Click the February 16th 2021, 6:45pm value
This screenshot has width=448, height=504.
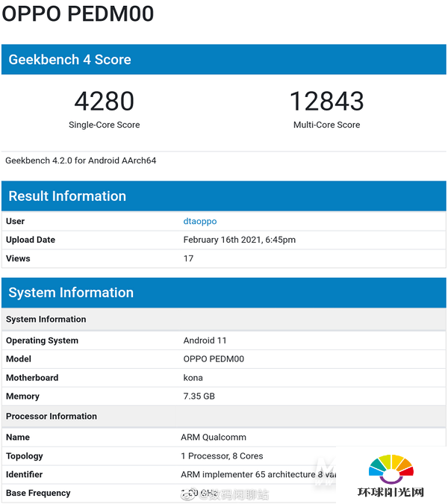click(x=240, y=240)
